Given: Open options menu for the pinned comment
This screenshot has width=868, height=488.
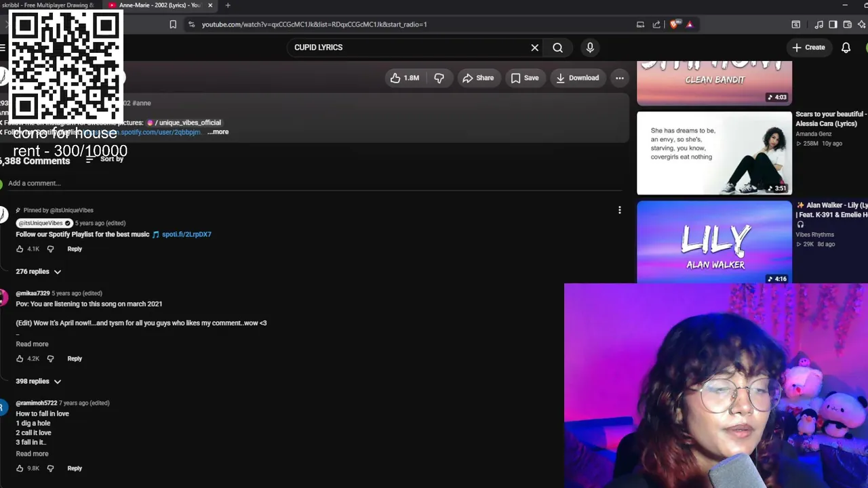Looking at the screenshot, I should (619, 210).
